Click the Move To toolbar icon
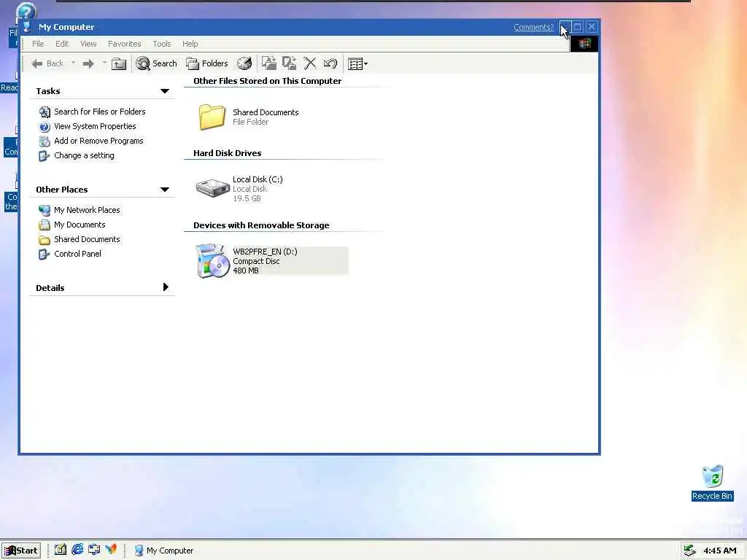Viewport: 747px width, 560px height. 269,63
